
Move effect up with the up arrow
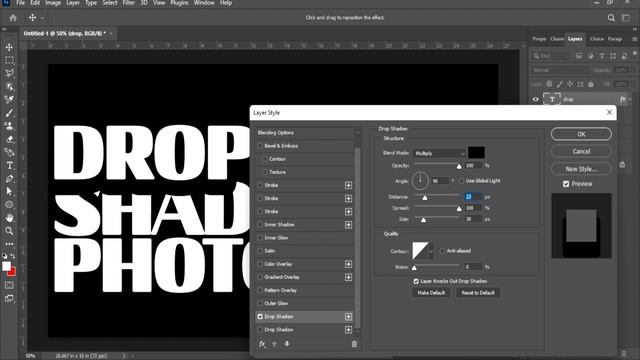pyautogui.click(x=274, y=344)
